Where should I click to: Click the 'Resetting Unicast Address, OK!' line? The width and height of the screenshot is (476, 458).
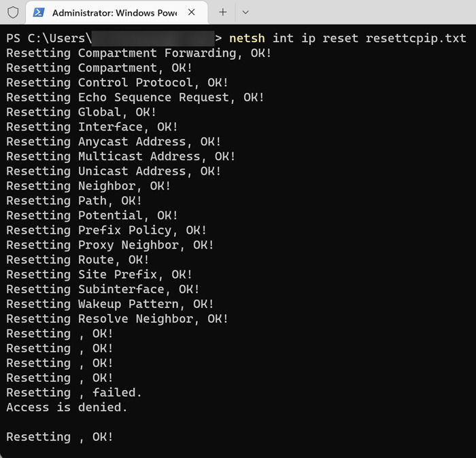(x=114, y=171)
